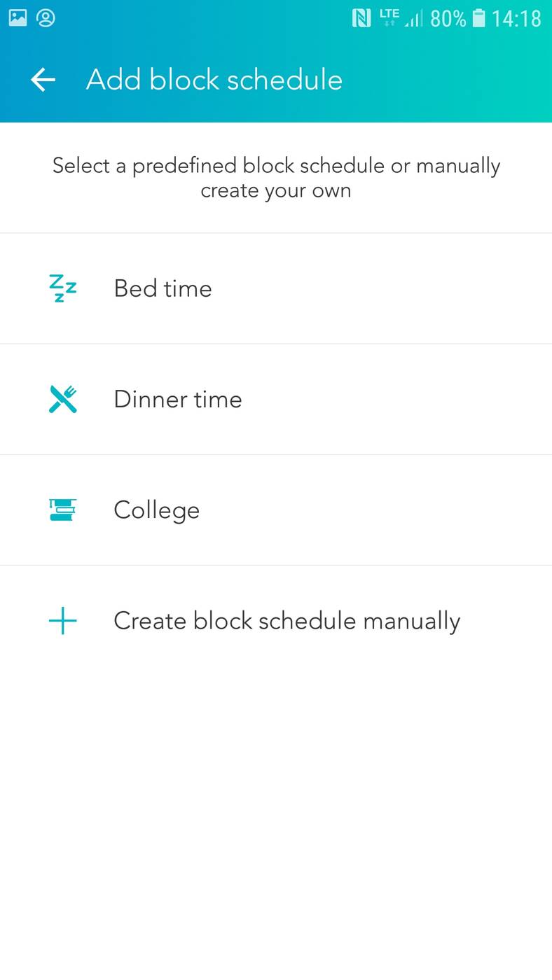Click the empty white area below the options
The image size is (552, 980).
pos(276,805)
